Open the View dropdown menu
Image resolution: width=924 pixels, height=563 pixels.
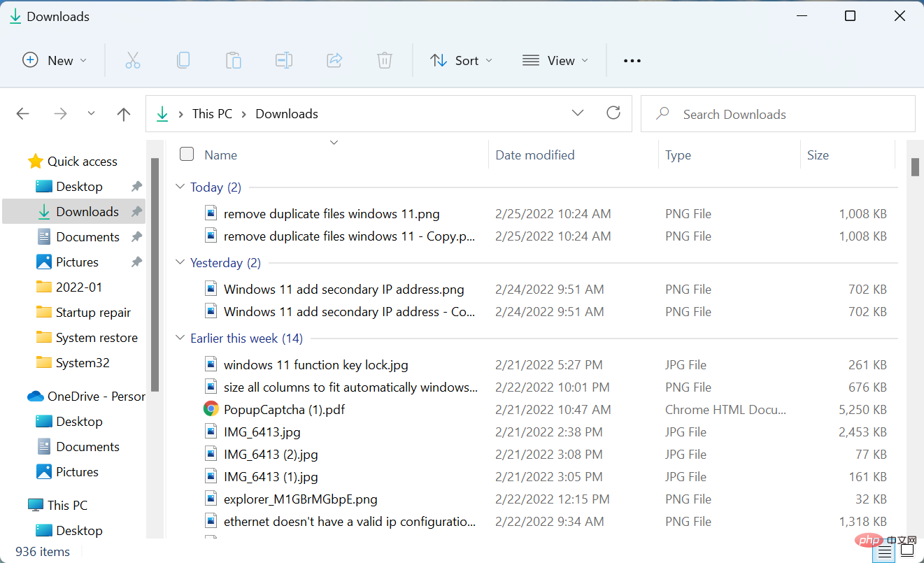[556, 61]
